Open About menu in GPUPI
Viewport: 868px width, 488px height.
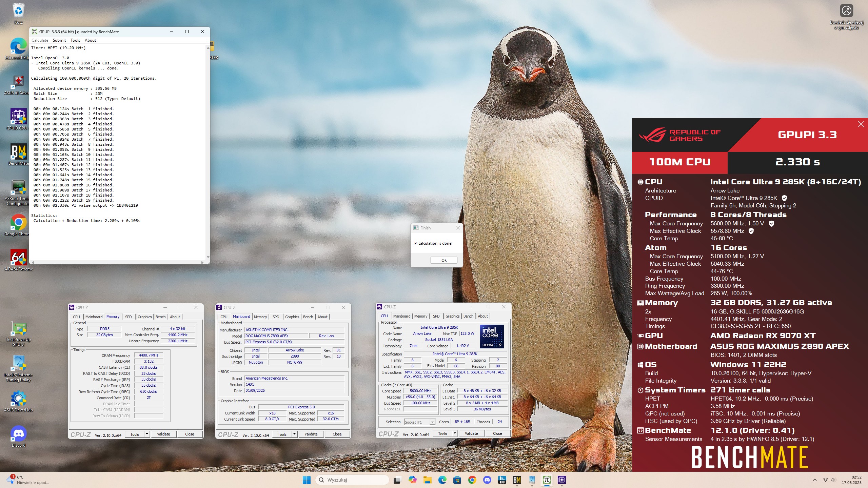[90, 40]
